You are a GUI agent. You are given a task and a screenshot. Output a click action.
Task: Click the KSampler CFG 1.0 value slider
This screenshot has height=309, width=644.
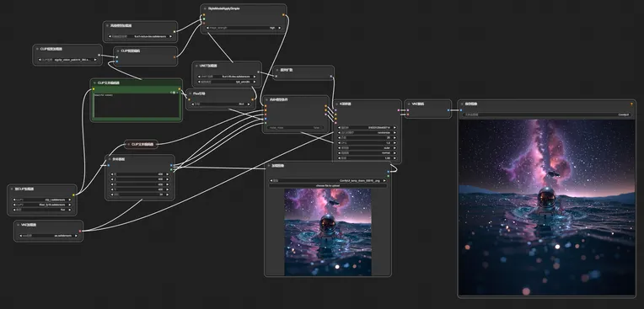pos(368,143)
